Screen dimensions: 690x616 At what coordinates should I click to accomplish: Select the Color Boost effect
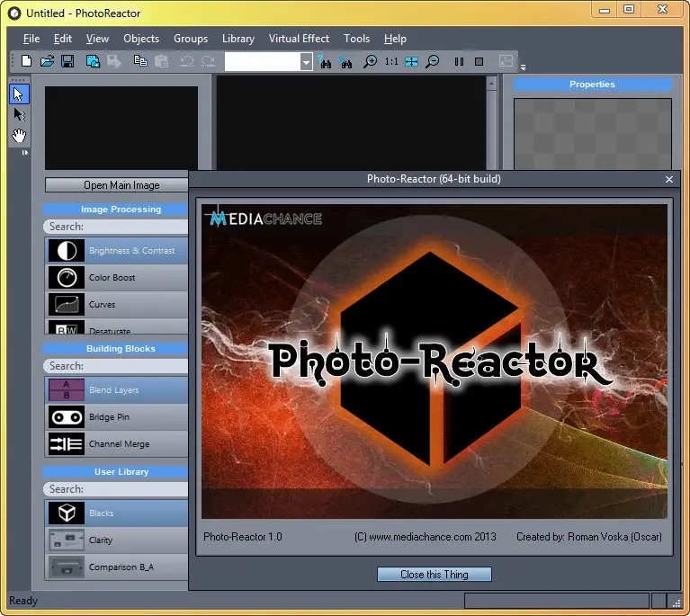coord(117,278)
